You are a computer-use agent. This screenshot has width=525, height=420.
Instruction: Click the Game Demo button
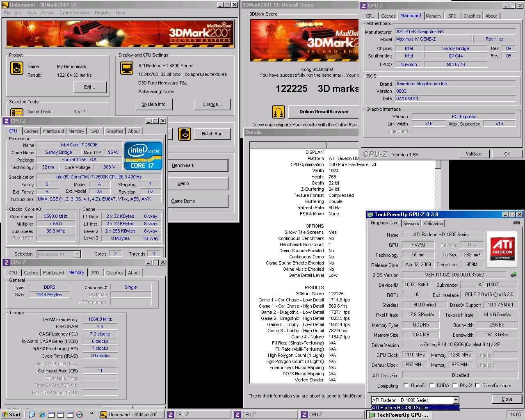pyautogui.click(x=198, y=201)
